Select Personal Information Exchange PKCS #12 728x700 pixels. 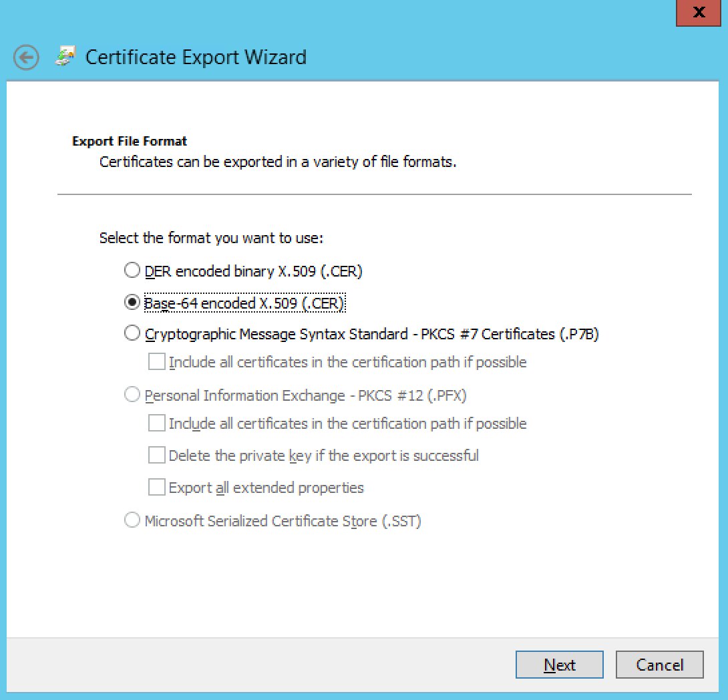132,395
